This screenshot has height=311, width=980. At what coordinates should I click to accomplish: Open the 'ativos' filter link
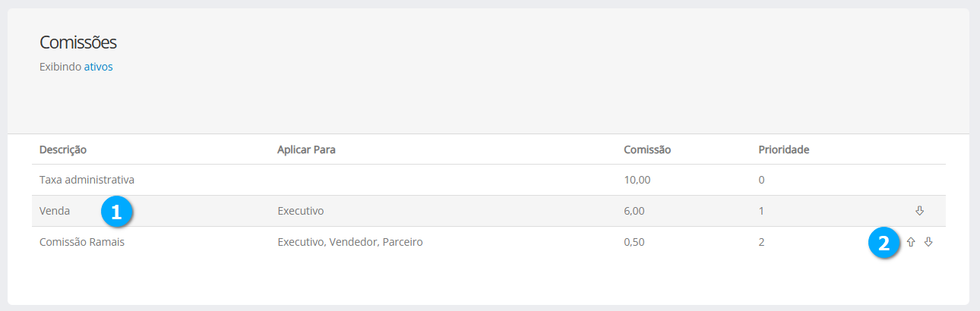pyautogui.click(x=98, y=67)
